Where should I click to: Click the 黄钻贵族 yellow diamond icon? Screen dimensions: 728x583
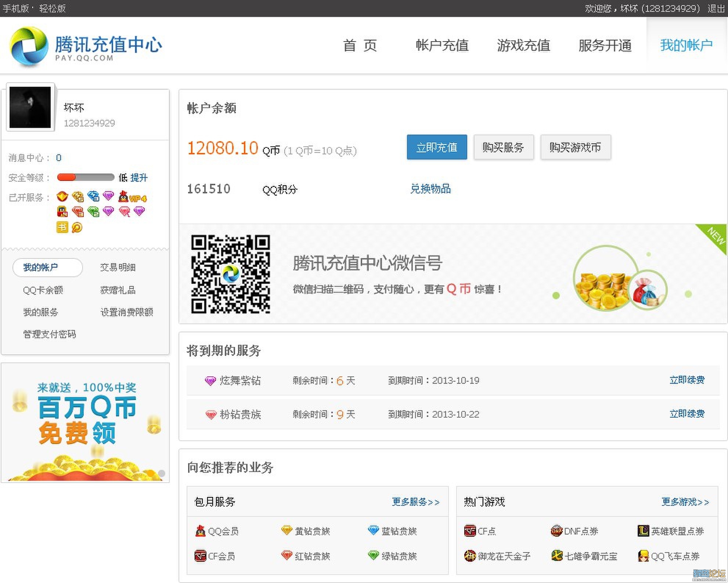286,530
